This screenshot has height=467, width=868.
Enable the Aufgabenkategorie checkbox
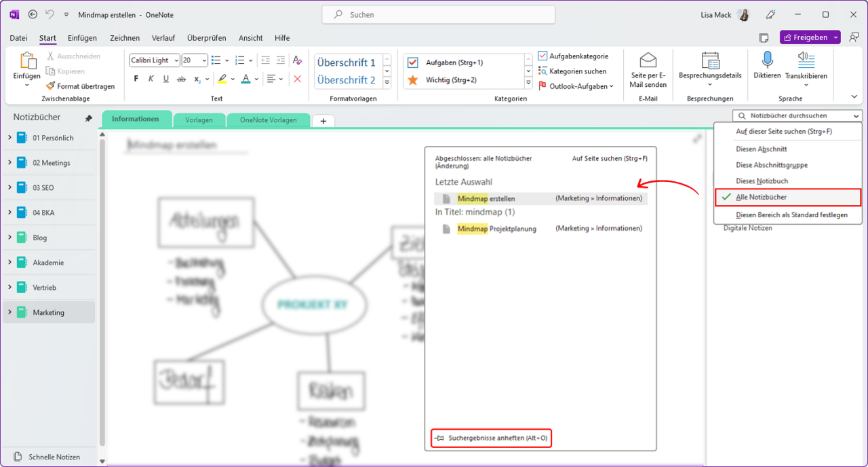543,56
